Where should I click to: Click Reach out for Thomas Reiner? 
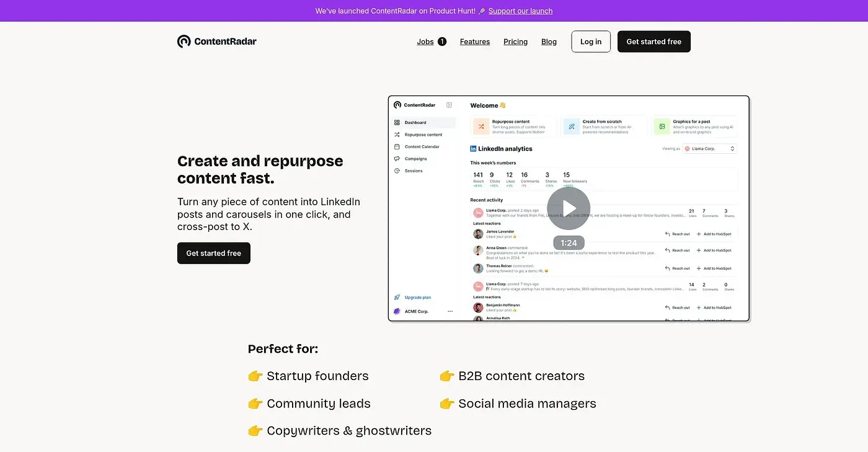pyautogui.click(x=678, y=268)
